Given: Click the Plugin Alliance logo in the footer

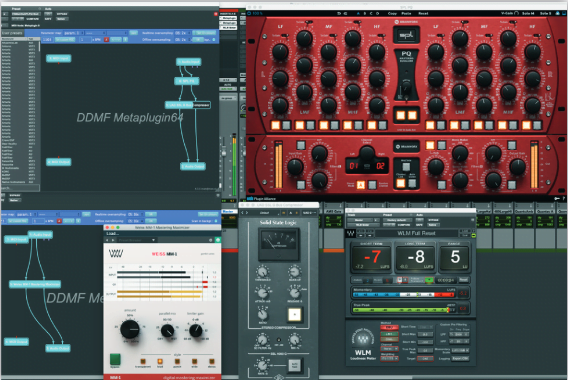Looking at the screenshot, I should coord(261,199).
